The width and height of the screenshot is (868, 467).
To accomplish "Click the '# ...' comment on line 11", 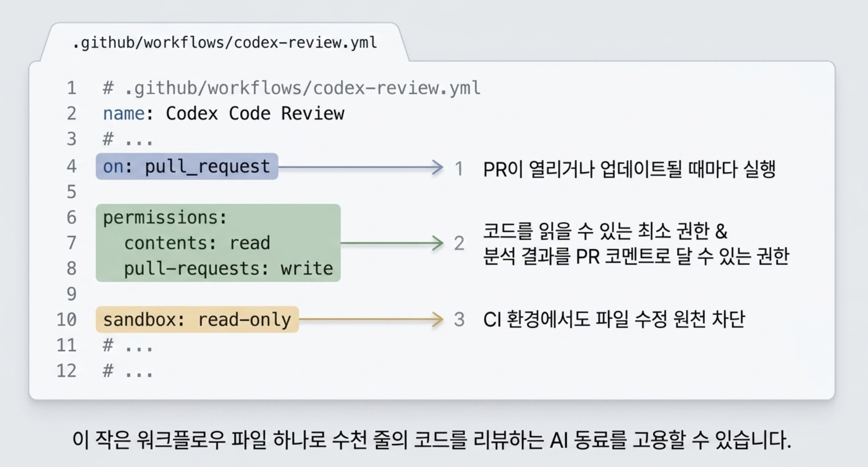I will click(127, 345).
